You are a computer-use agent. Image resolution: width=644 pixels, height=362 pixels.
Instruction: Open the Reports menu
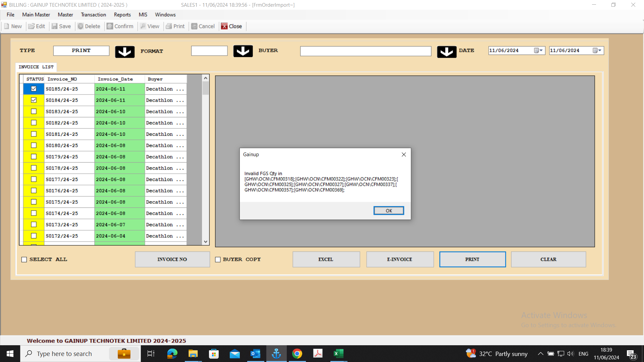(122, 15)
